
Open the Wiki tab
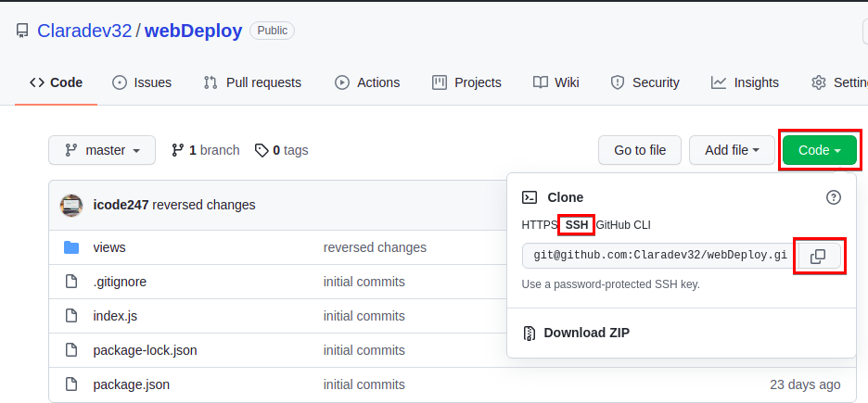[555, 83]
